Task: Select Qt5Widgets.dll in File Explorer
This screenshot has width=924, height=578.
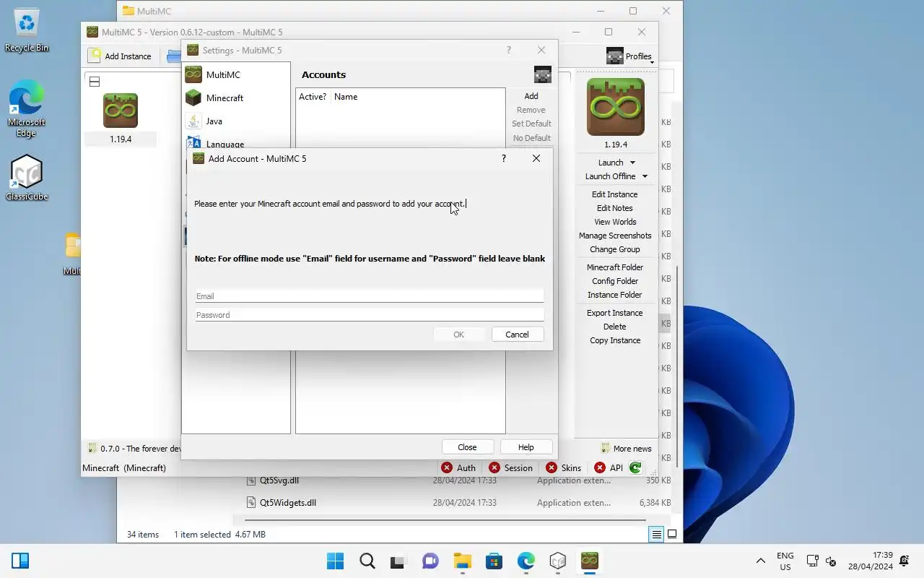Action: coord(281,503)
